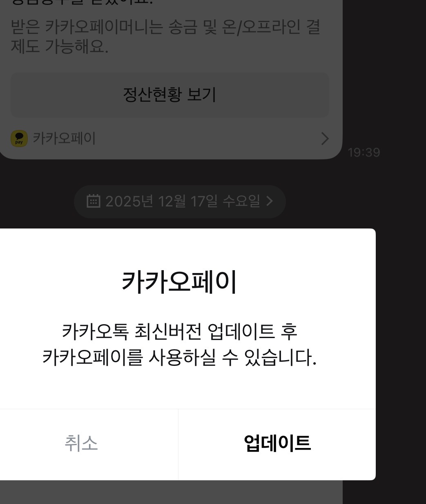426x504 pixels.
Task: Confirm with the 업데이트 button
Action: point(277,444)
